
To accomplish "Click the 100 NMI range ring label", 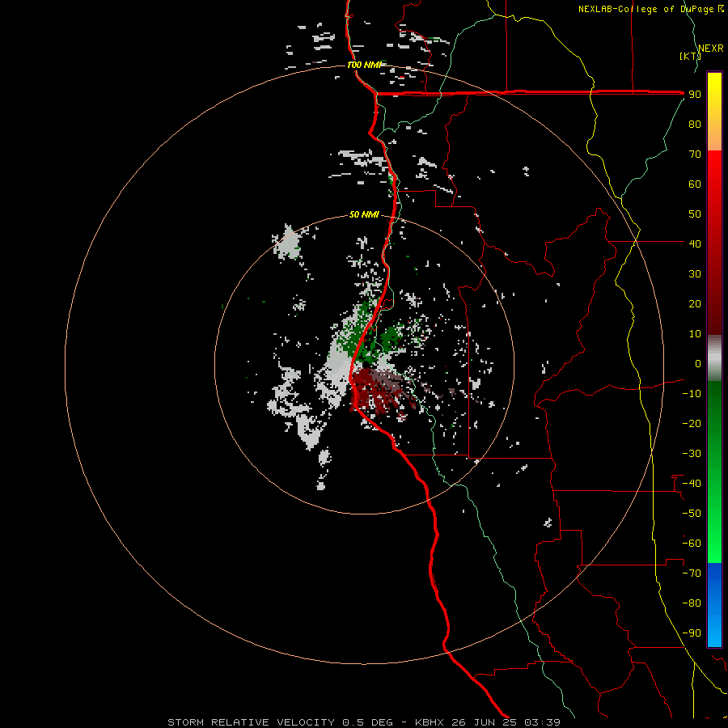I will point(365,65).
